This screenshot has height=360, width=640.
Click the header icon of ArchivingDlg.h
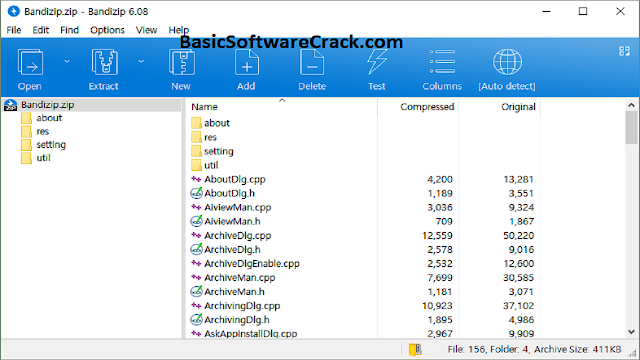point(196,320)
